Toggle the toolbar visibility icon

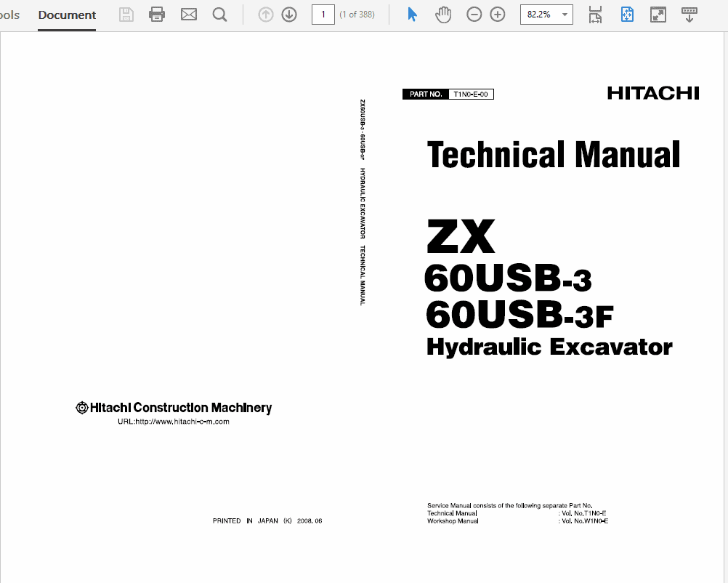[689, 14]
